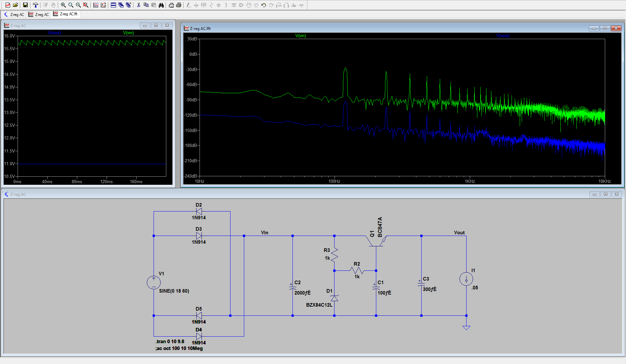Halt the simulation with hand icon

(x=53, y=5)
